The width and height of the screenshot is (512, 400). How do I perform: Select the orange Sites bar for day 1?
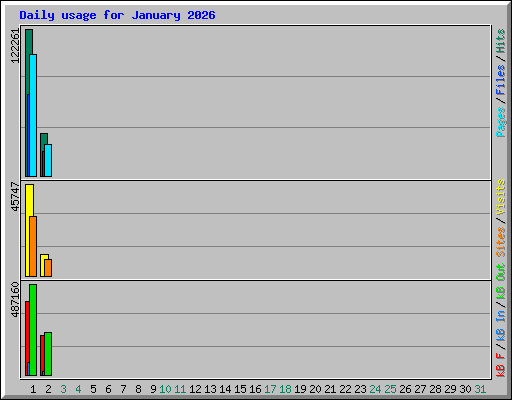(x=33, y=246)
